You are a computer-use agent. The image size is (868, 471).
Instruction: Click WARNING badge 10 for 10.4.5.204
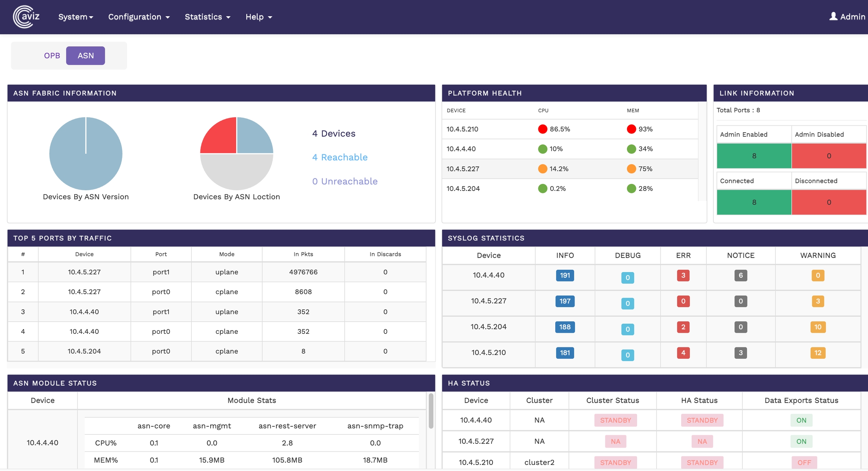point(818,327)
